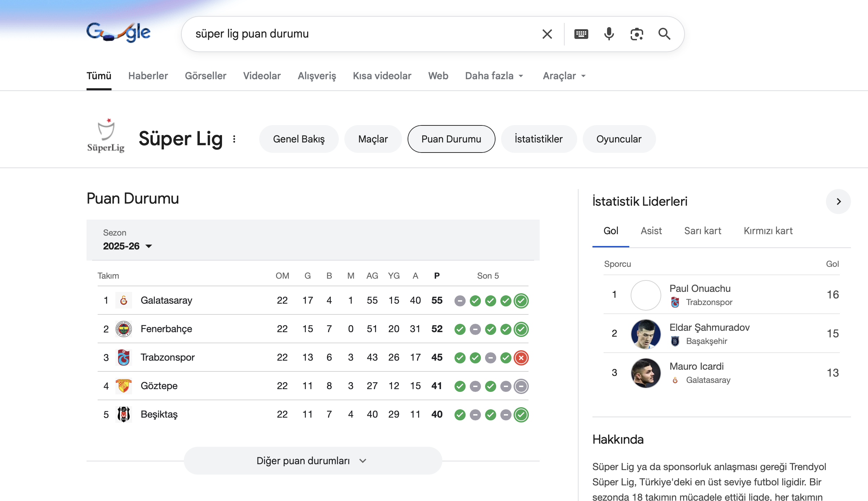Click the Mauro Icardi player name
Viewport: 868px width, 501px height.
696,366
